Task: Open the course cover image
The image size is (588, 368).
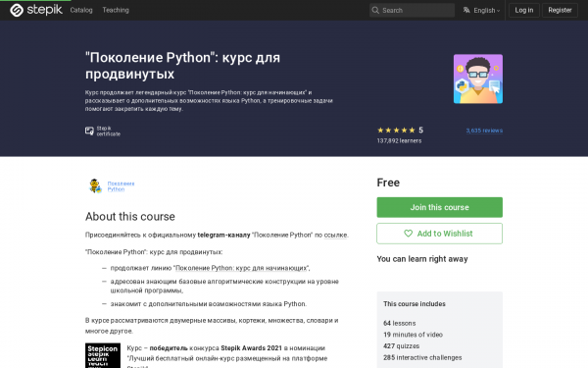Action: tap(478, 79)
